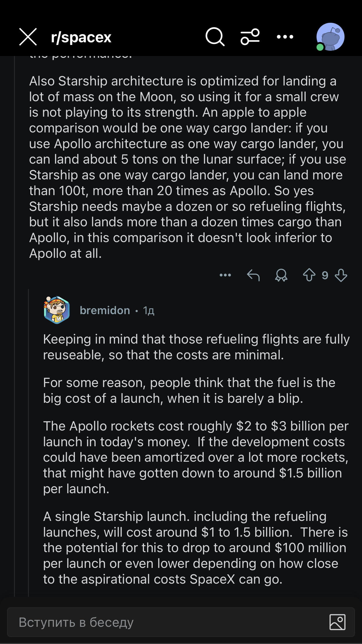
Task: Collapse bremidon's reply via its thread line
Action: click(29, 437)
